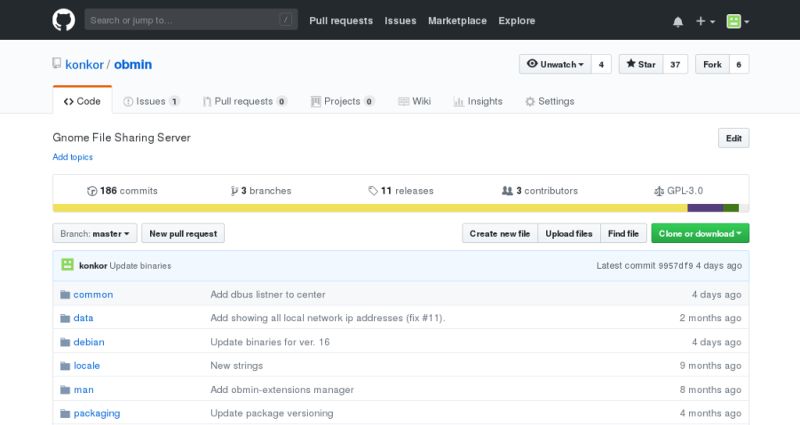Click the purple language bar segment

click(705, 208)
